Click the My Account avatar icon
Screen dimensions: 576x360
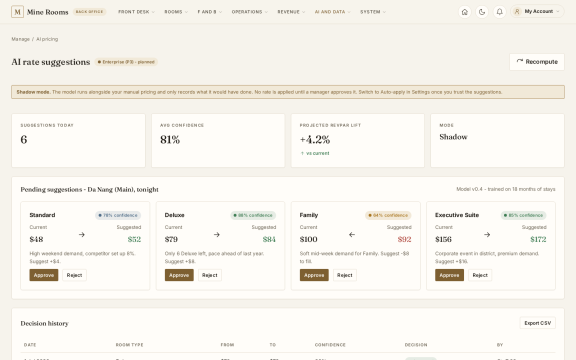click(x=517, y=11)
